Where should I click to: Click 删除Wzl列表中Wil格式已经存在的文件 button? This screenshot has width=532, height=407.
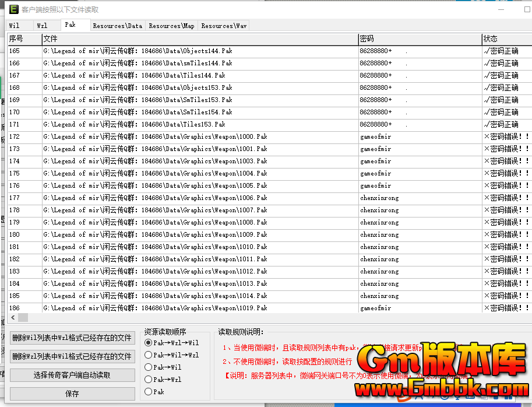point(72,356)
